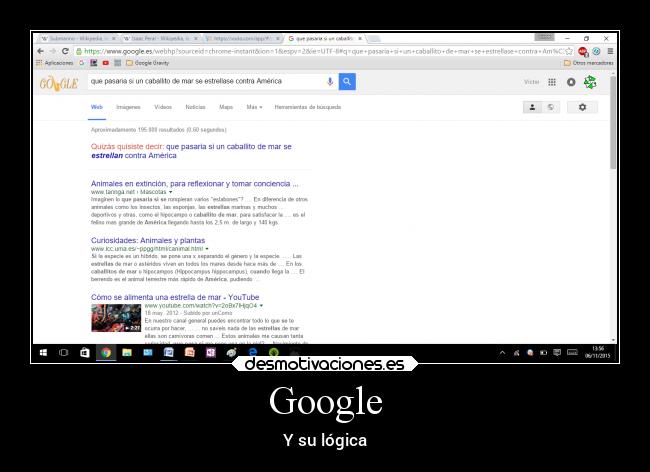Open Herramientas de búsqueda

[308, 107]
